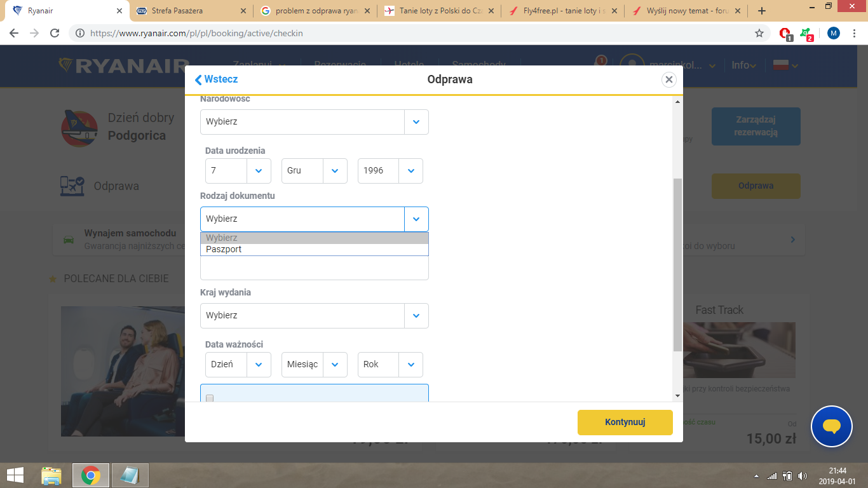Bookmark this page with the star icon
This screenshot has height=488, width=868.
(759, 33)
